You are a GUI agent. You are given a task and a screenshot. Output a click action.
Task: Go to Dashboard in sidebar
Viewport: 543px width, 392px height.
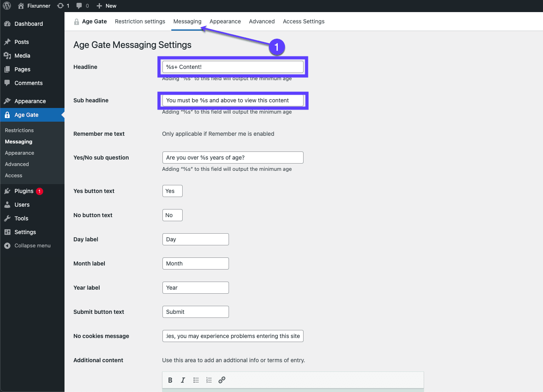click(x=29, y=24)
